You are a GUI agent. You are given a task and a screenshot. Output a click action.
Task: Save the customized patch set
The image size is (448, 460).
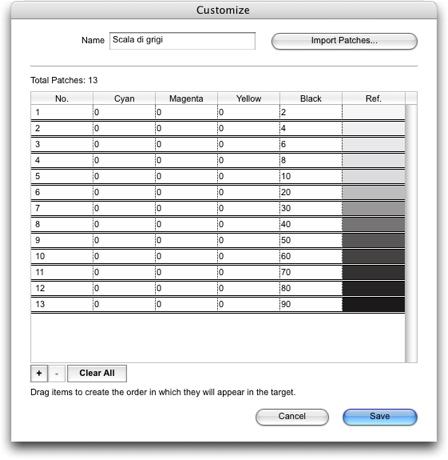pyautogui.click(x=380, y=417)
